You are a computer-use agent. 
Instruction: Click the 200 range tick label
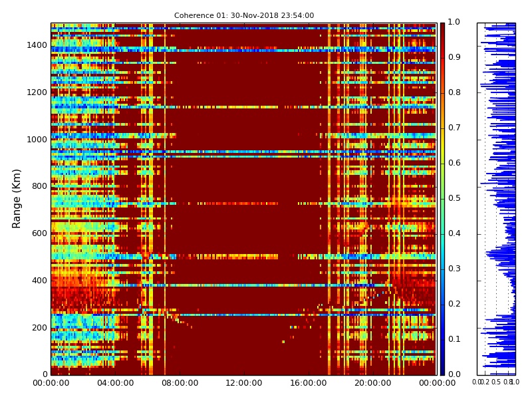pyautogui.click(x=39, y=328)
